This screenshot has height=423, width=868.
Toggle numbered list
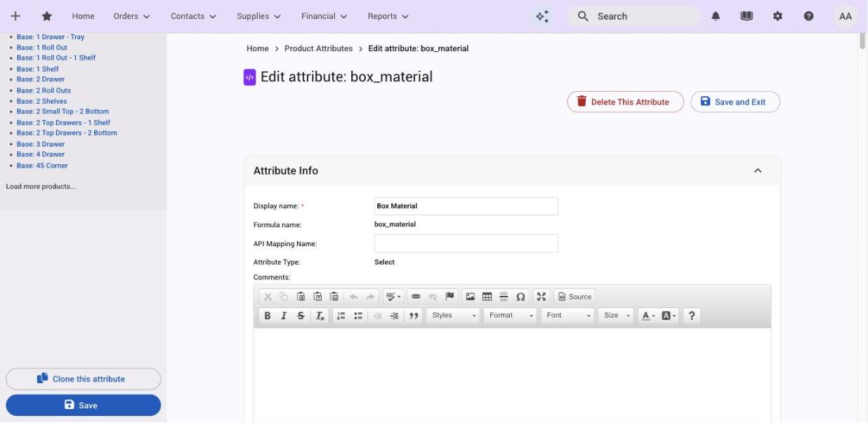[x=341, y=316]
